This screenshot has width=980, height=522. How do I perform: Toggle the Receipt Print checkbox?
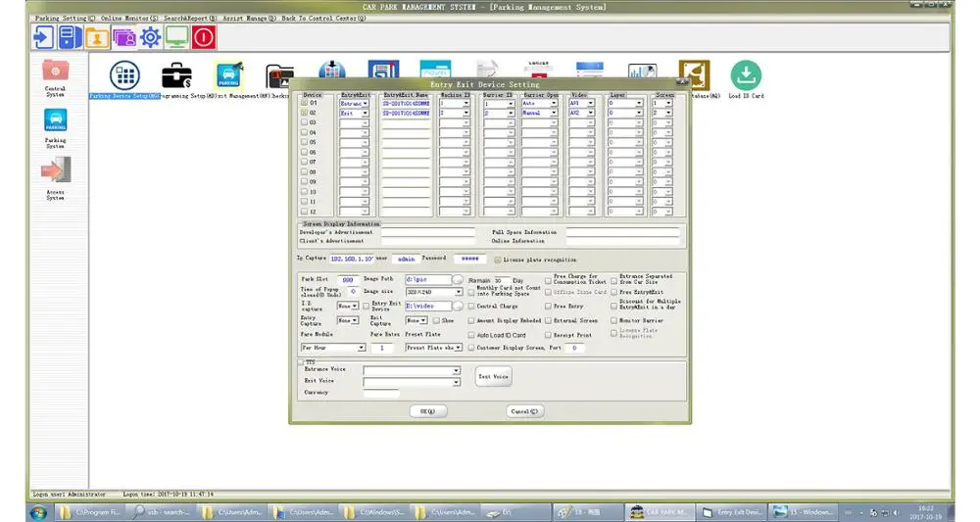pyautogui.click(x=549, y=335)
